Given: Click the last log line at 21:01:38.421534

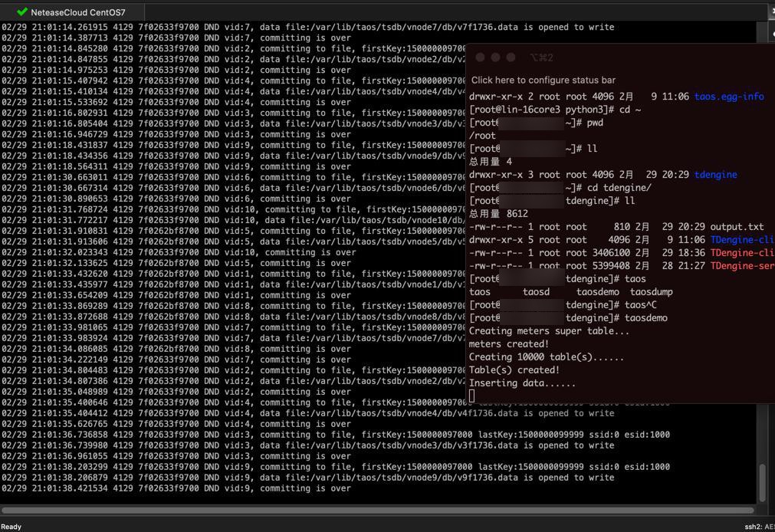Looking at the screenshot, I should point(176,488).
